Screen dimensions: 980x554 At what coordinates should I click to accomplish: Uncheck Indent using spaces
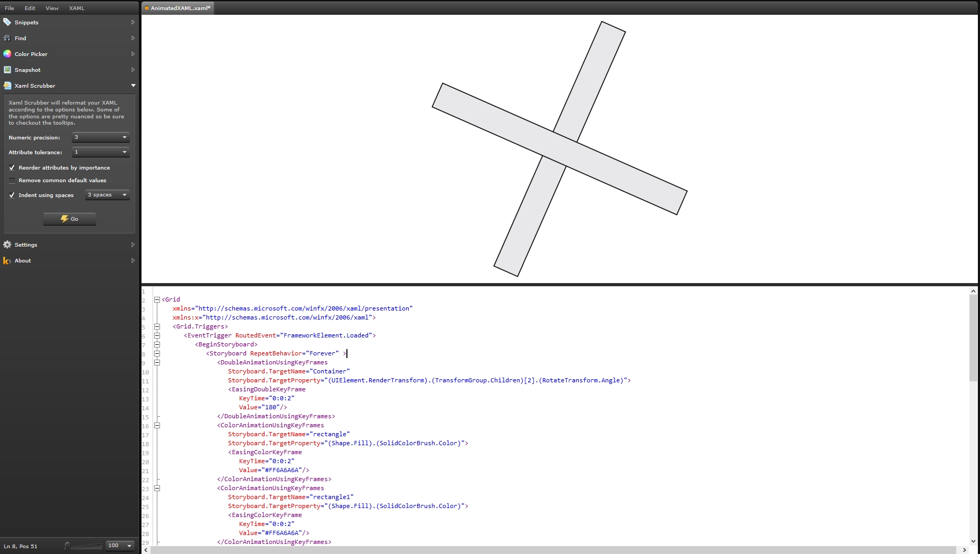click(x=12, y=195)
